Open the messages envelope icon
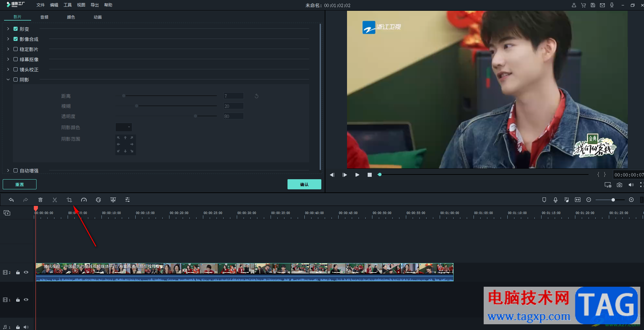Image resolution: width=644 pixels, height=330 pixels. pos(602,5)
